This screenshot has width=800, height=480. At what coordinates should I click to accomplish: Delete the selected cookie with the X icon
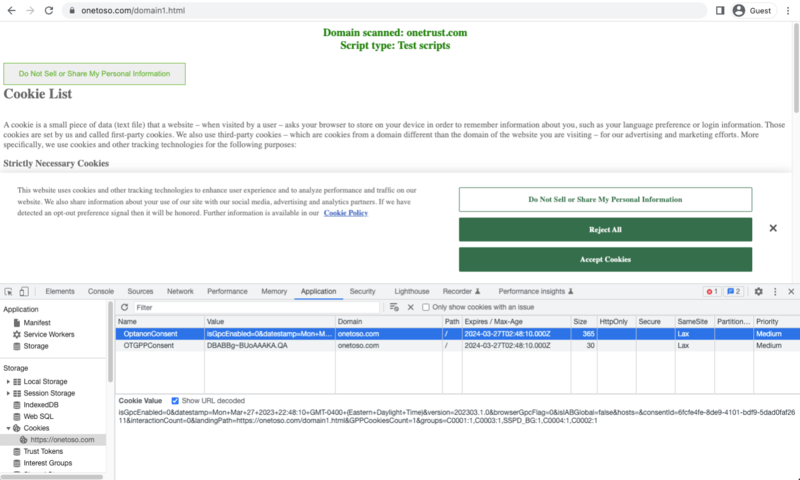click(410, 307)
